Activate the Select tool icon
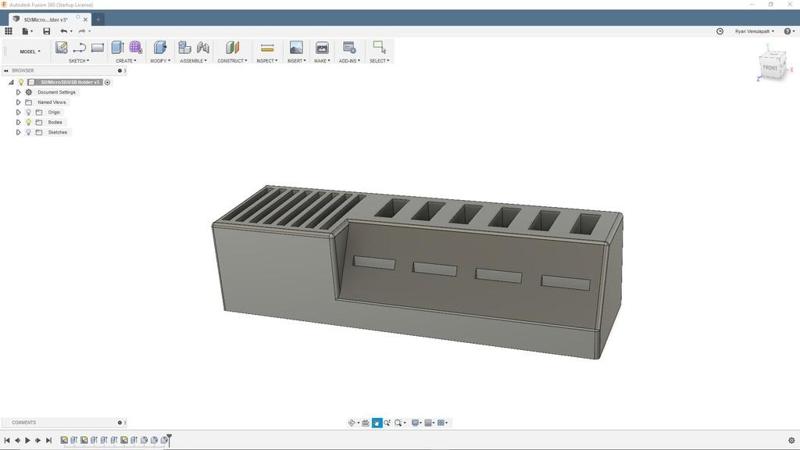800x450 pixels. (x=379, y=47)
